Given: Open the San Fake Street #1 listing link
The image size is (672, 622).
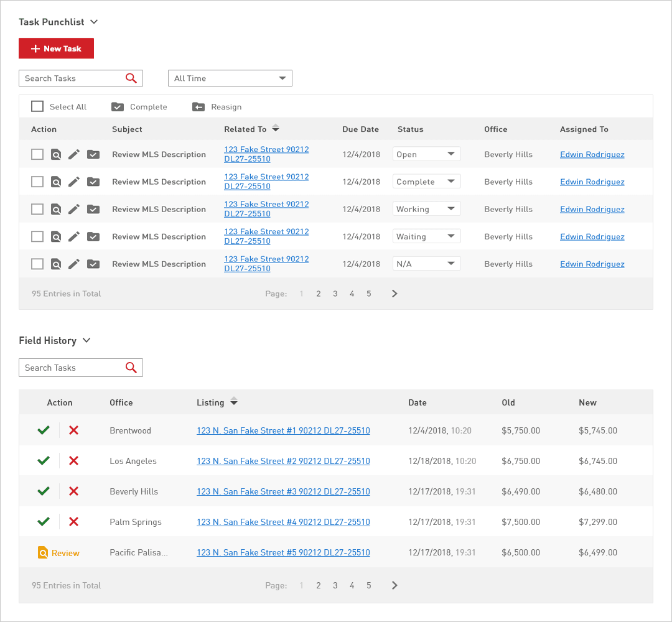Looking at the screenshot, I should tap(283, 430).
